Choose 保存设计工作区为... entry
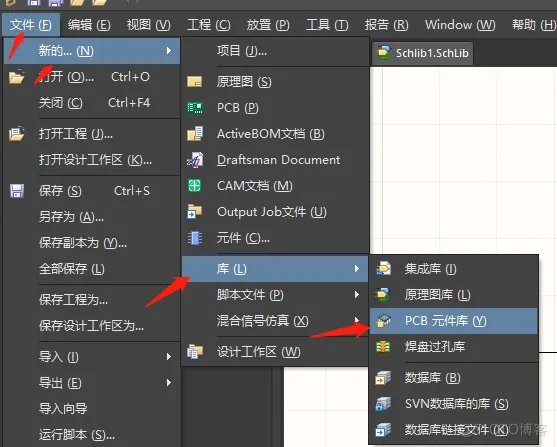 pyautogui.click(x=92, y=326)
